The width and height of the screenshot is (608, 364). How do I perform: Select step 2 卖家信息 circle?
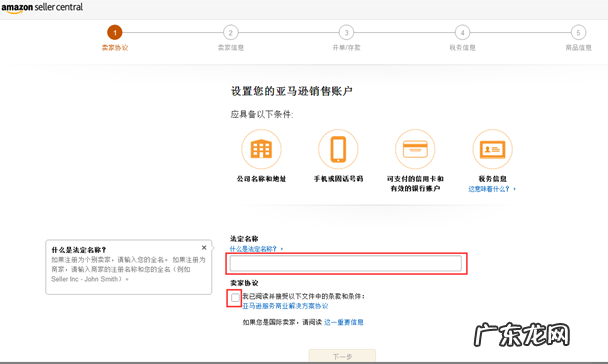231,33
